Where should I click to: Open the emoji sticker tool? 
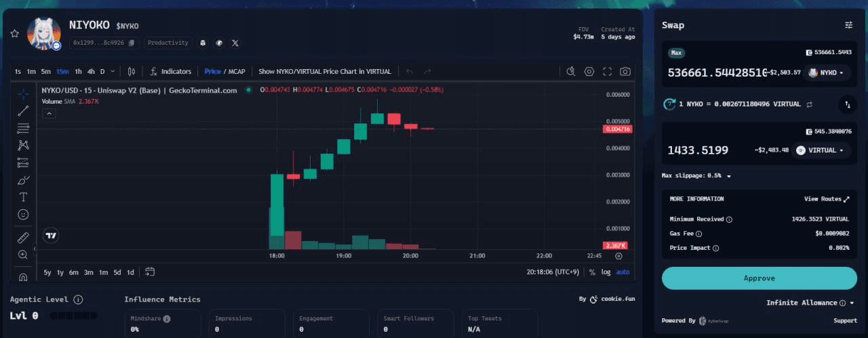23,214
